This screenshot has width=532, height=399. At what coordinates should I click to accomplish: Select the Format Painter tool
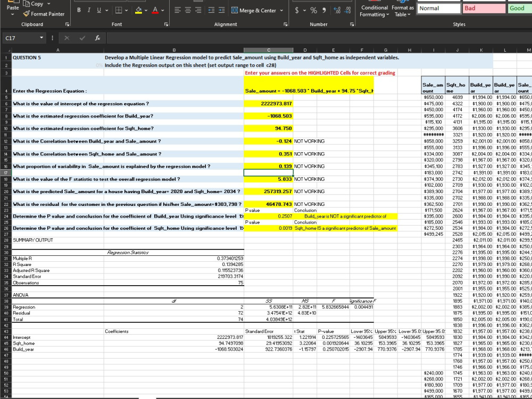pyautogui.click(x=44, y=14)
